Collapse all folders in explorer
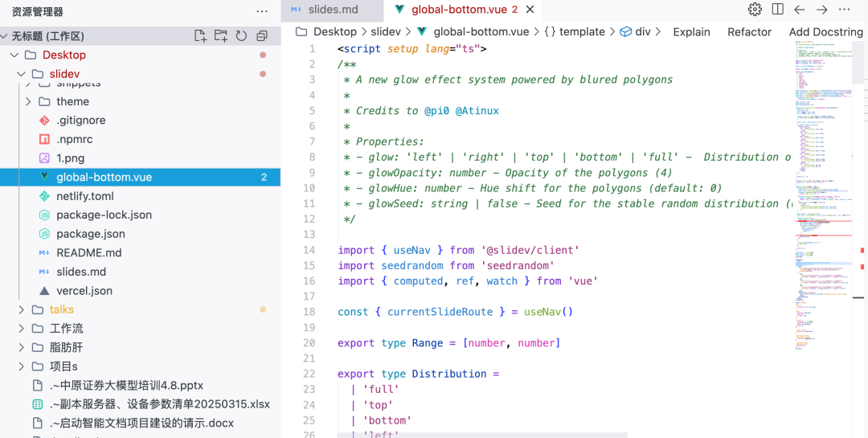Screen dimensions: 868x438 tap(262, 36)
